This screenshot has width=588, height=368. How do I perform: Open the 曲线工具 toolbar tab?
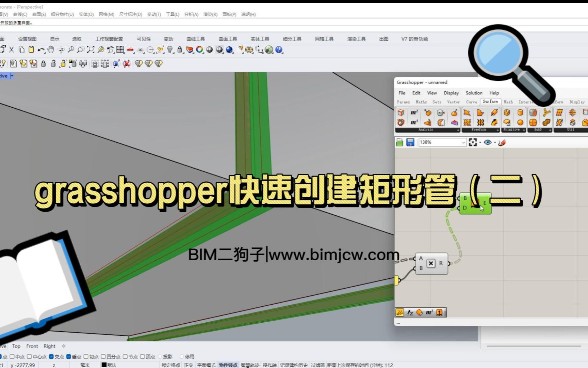click(x=196, y=39)
